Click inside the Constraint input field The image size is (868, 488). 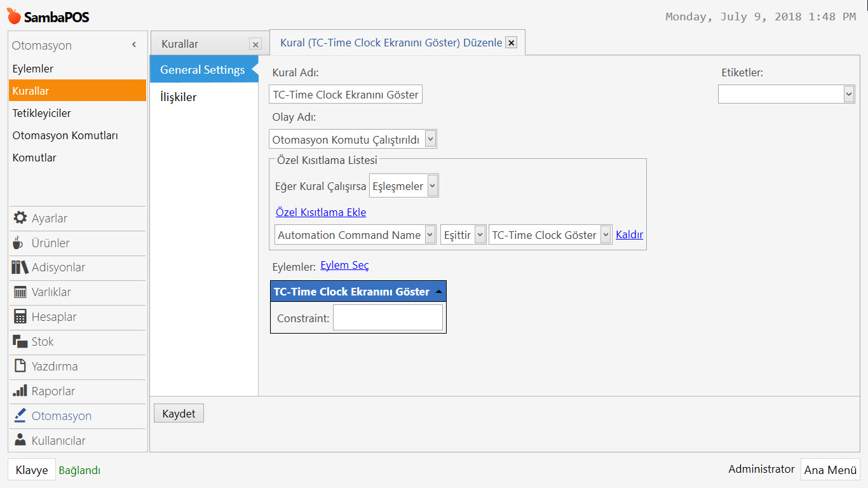(388, 317)
